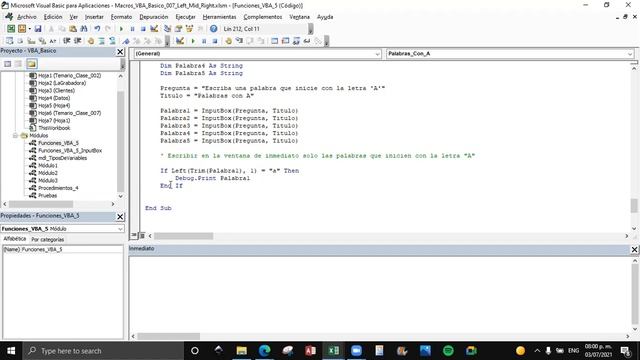Screen dimensions: 640x360
Task: Select ThisWorkbook in the project tree
Action: [54, 128]
